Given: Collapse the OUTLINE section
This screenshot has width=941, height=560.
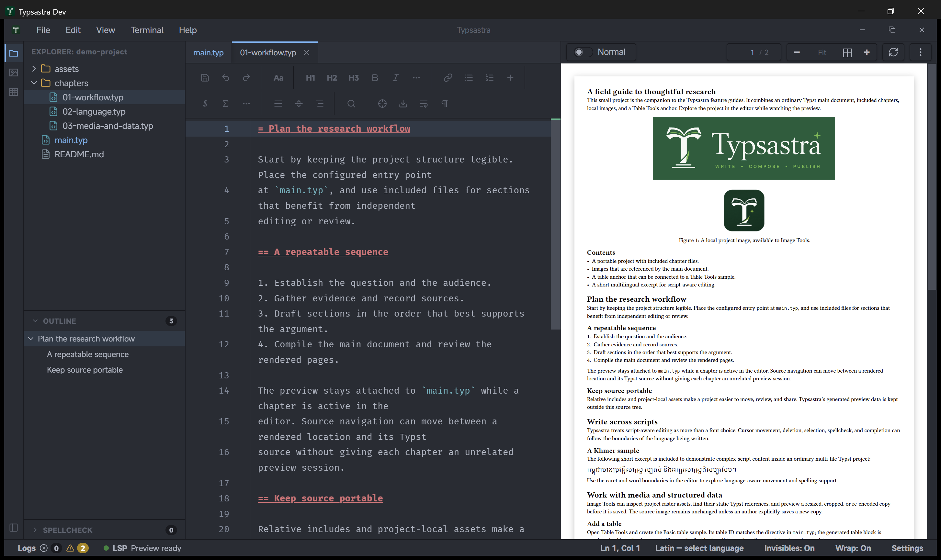Looking at the screenshot, I should 35,321.
